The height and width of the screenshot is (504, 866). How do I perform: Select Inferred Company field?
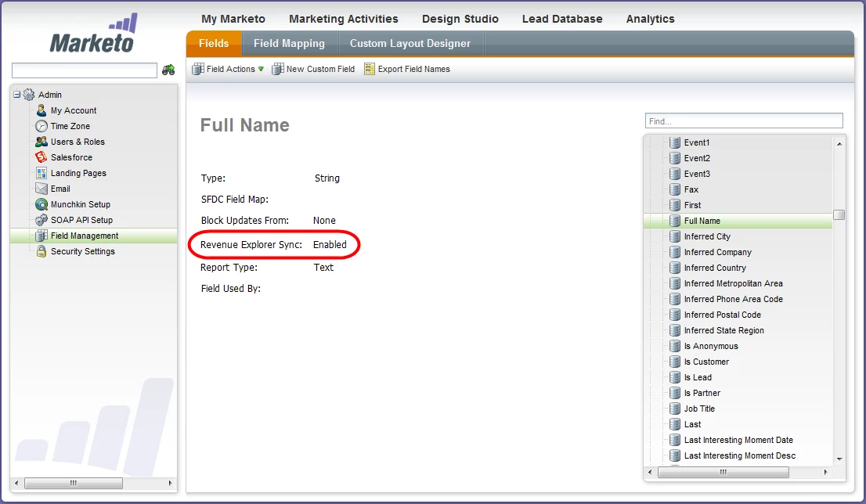pos(718,252)
